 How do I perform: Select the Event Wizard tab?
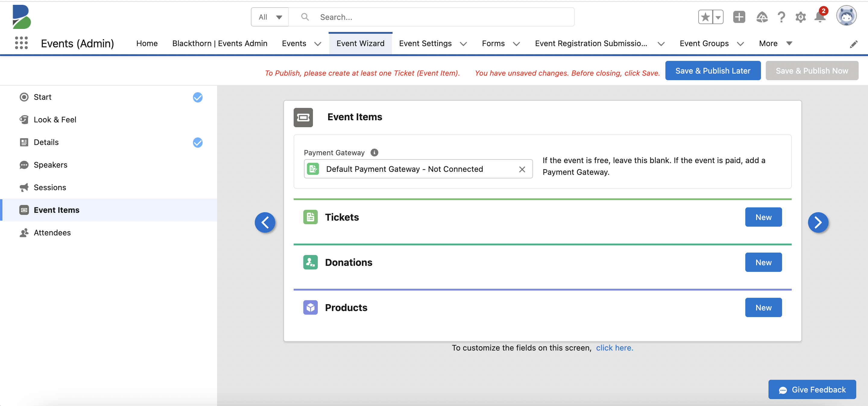click(x=360, y=43)
